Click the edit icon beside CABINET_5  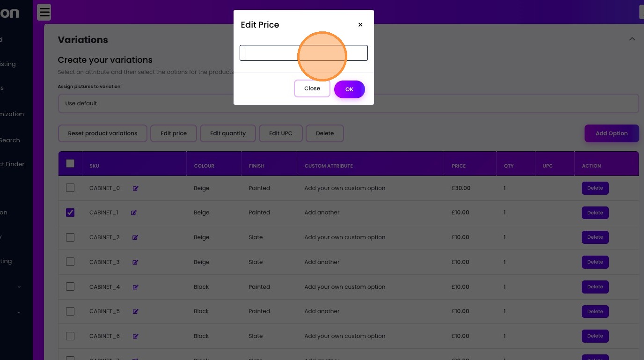[136, 311]
